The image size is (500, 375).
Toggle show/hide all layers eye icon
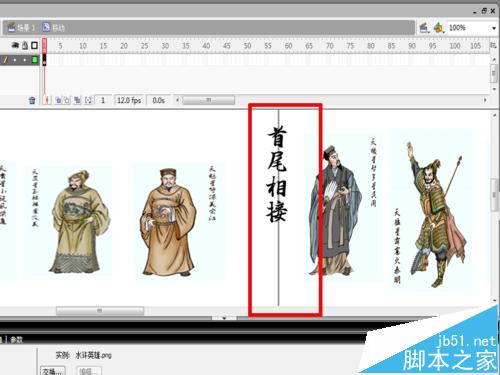coord(15,45)
